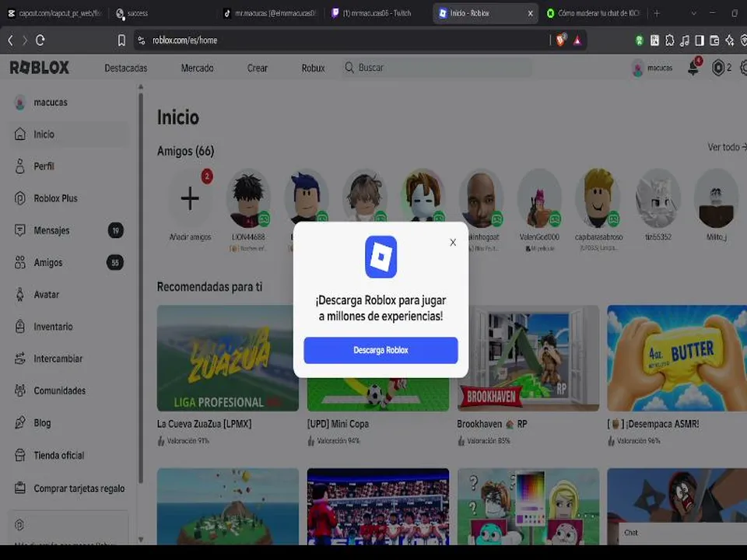Open La Cueva ZuaZua game thumbnail
The image size is (747, 560).
[x=228, y=358]
